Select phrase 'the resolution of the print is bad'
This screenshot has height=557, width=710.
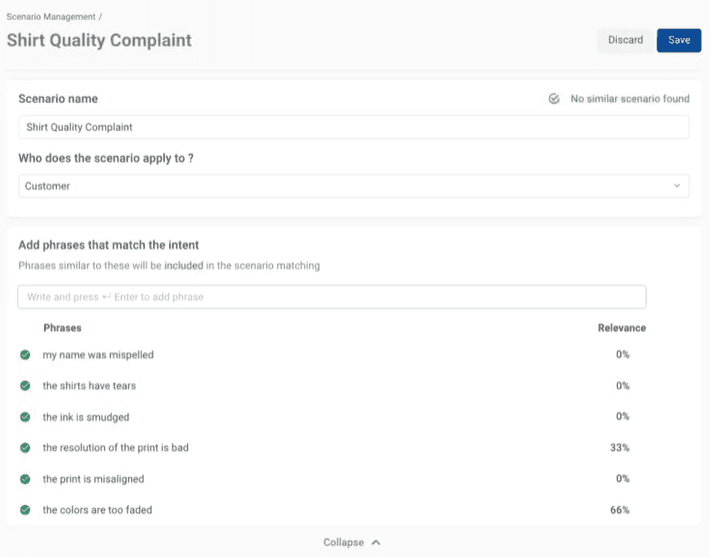(x=115, y=447)
